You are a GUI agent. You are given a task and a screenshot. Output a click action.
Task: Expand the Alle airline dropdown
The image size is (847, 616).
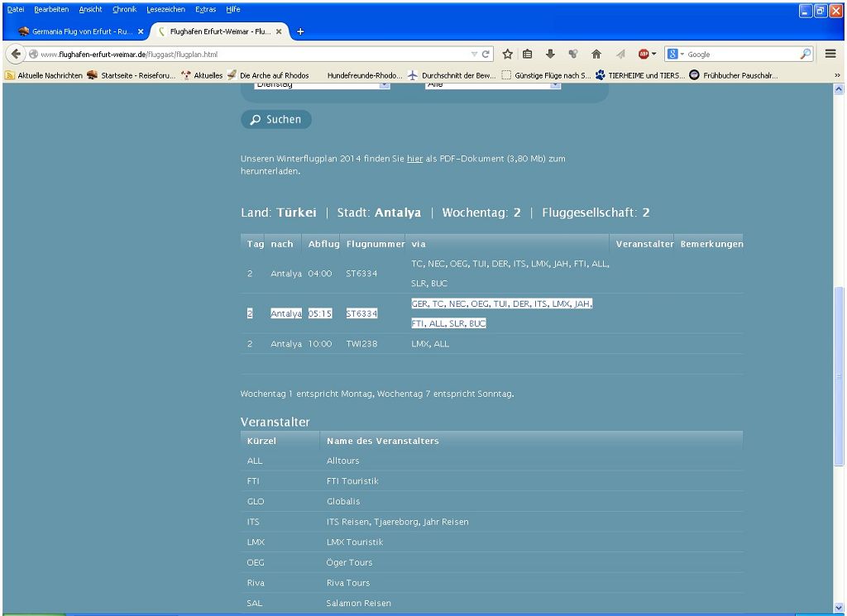point(554,85)
